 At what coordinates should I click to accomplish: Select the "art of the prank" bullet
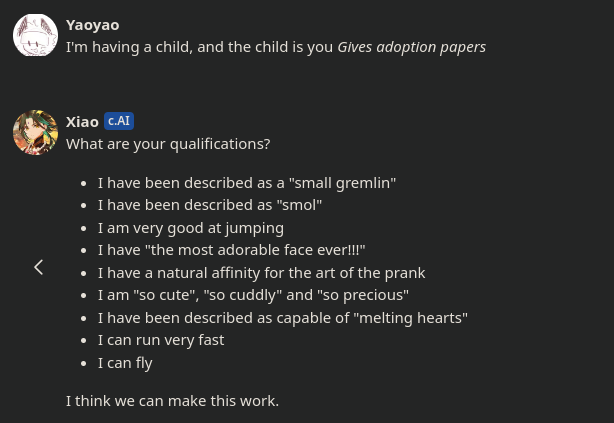[x=261, y=272]
